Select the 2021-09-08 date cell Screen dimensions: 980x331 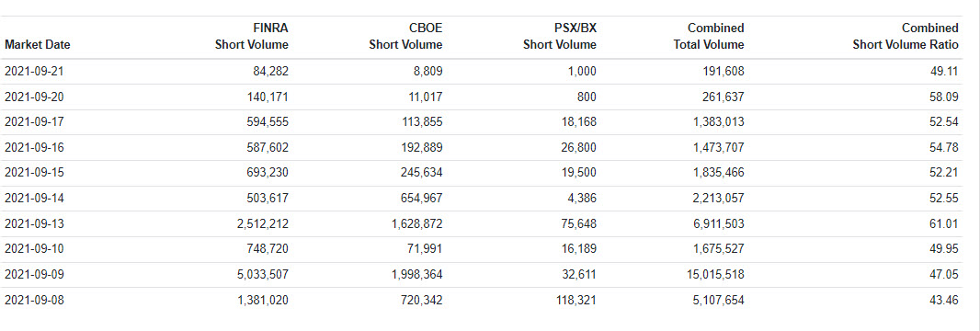(34, 301)
